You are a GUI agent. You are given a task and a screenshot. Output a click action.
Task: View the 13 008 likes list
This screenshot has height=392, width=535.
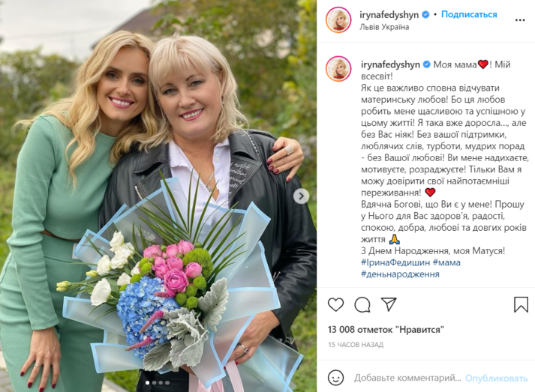(x=386, y=330)
